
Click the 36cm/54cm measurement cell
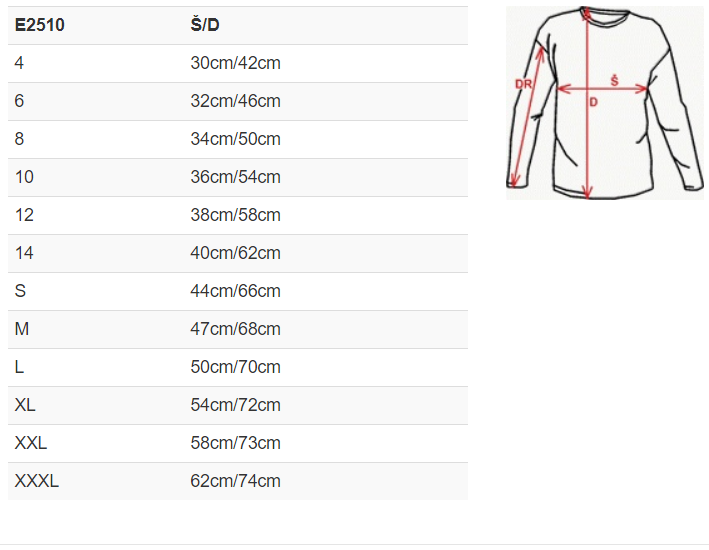tap(235, 177)
